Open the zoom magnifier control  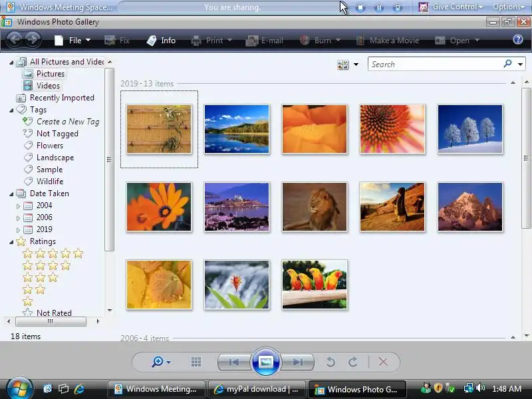tap(161, 362)
